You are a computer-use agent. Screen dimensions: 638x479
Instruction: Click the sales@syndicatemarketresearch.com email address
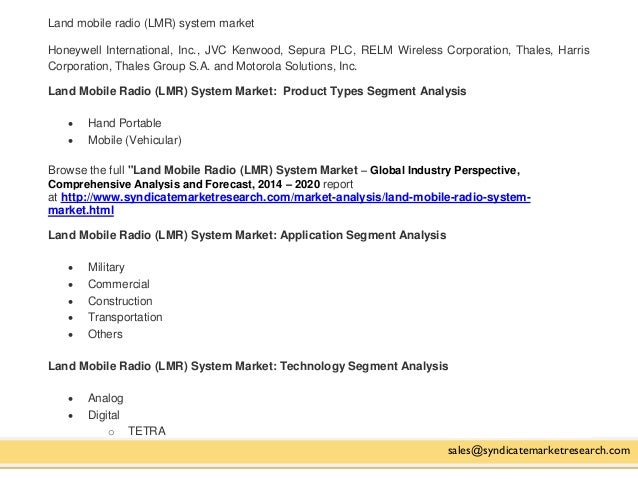point(539,450)
